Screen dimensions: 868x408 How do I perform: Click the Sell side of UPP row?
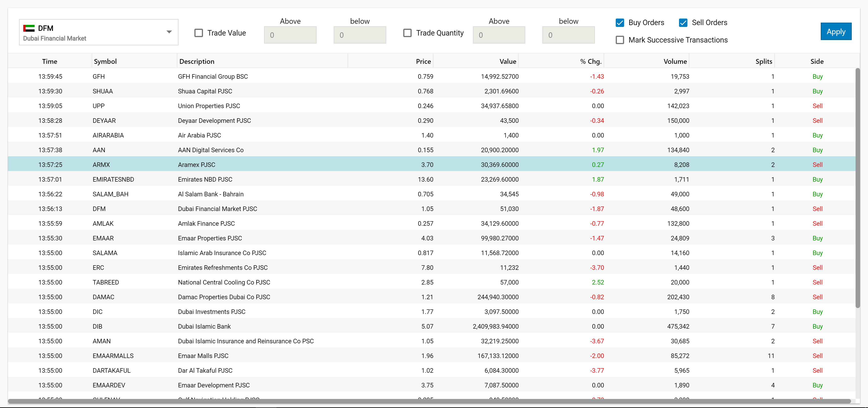817,106
